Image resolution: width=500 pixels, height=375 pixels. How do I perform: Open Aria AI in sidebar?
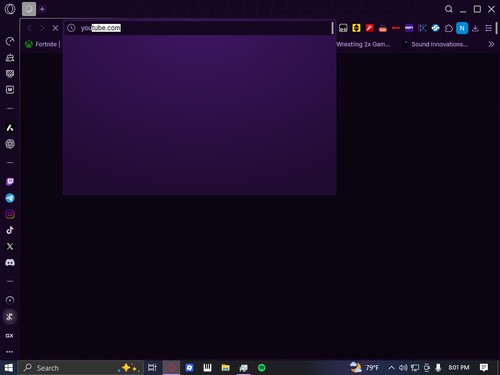pyautogui.click(x=10, y=128)
